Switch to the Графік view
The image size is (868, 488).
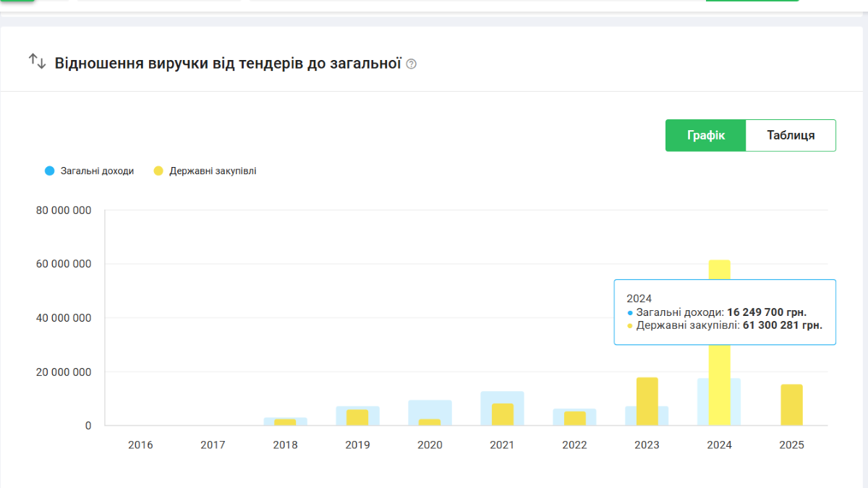coord(706,135)
